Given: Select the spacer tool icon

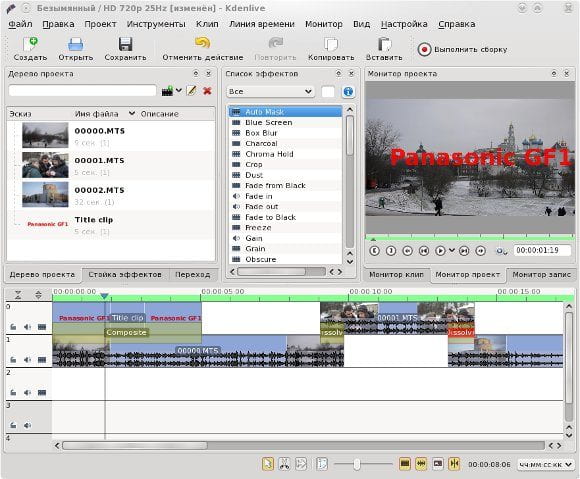Looking at the screenshot, I should click(x=301, y=463).
